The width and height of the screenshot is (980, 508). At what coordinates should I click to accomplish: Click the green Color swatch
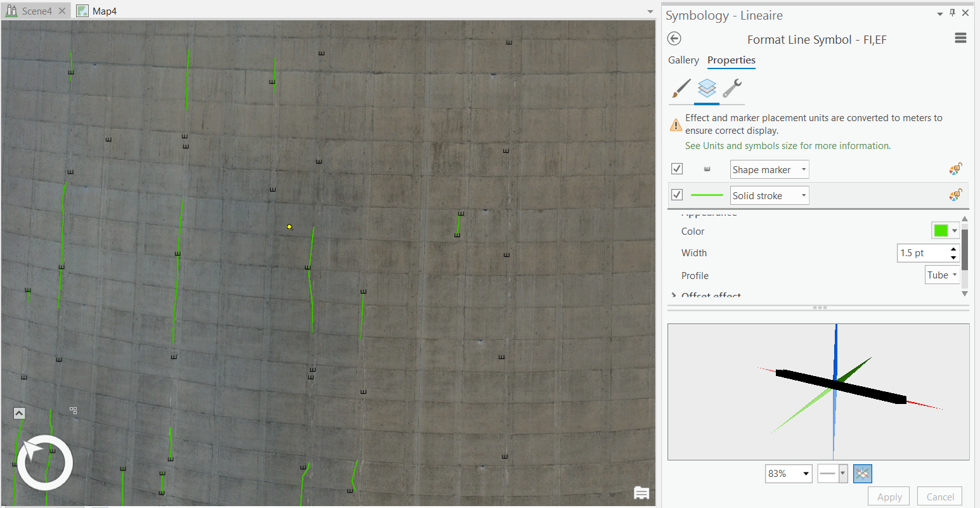point(941,230)
